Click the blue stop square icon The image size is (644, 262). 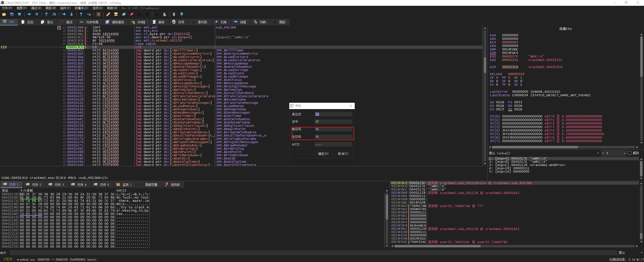tap(19, 14)
